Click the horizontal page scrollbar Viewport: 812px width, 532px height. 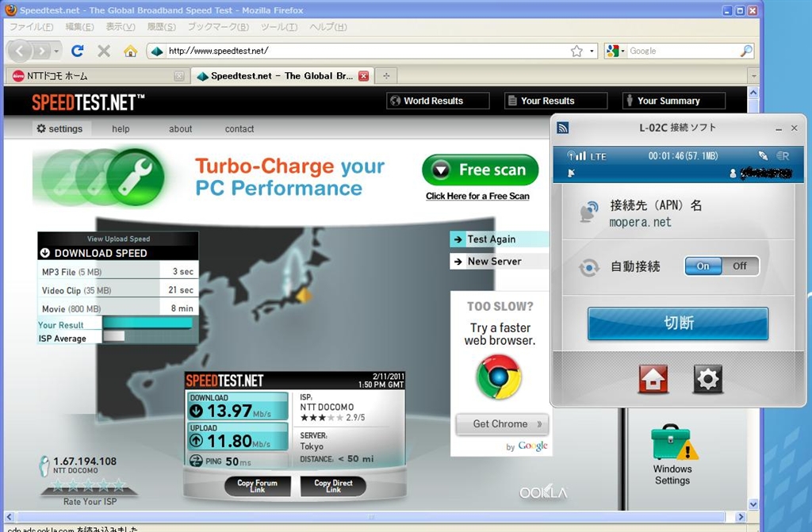point(371,516)
